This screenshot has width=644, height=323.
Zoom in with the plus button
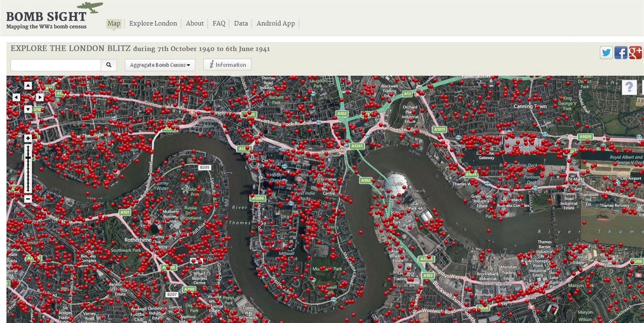[28, 138]
